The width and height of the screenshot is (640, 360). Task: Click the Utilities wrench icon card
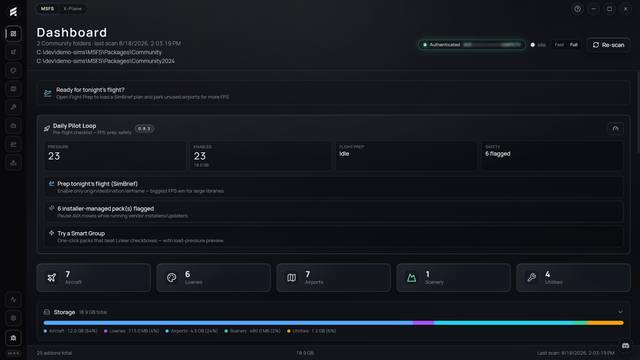point(531,278)
